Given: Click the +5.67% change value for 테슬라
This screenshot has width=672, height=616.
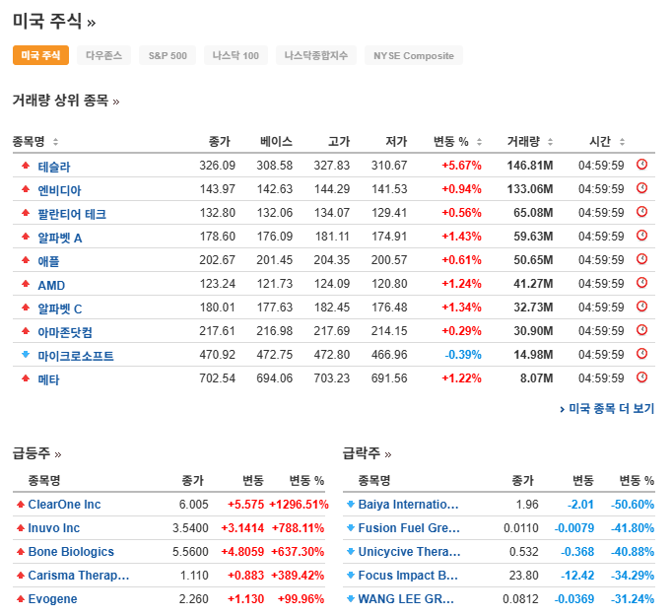Looking at the screenshot, I should [461, 165].
